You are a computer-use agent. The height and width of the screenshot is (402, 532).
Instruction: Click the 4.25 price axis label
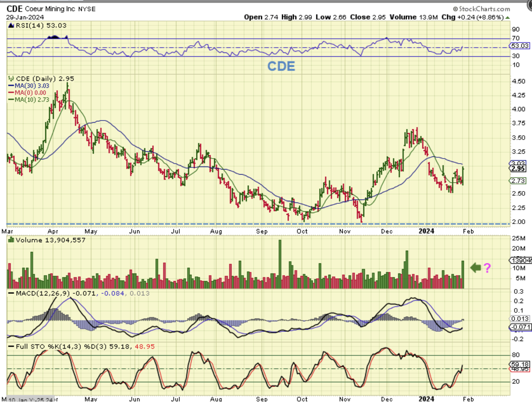(518, 96)
